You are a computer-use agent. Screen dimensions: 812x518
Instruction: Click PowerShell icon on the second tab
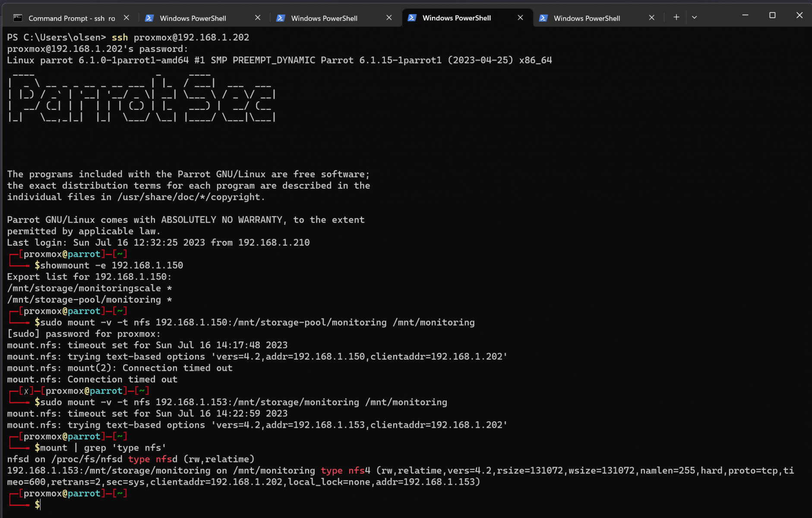(x=149, y=18)
